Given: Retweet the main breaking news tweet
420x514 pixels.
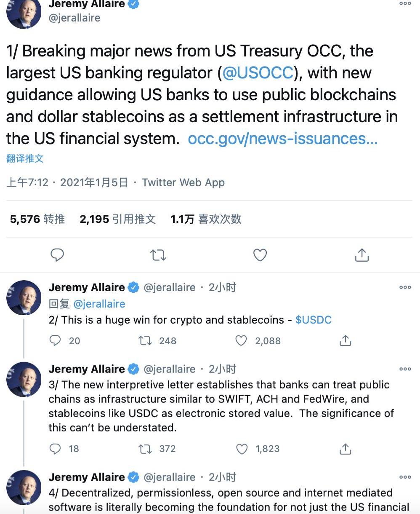Looking at the screenshot, I should (x=158, y=255).
